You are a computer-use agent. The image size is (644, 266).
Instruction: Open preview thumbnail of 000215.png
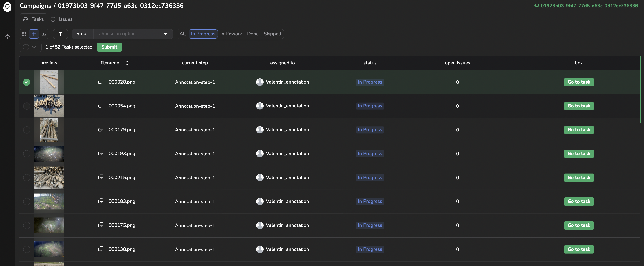pos(49,178)
